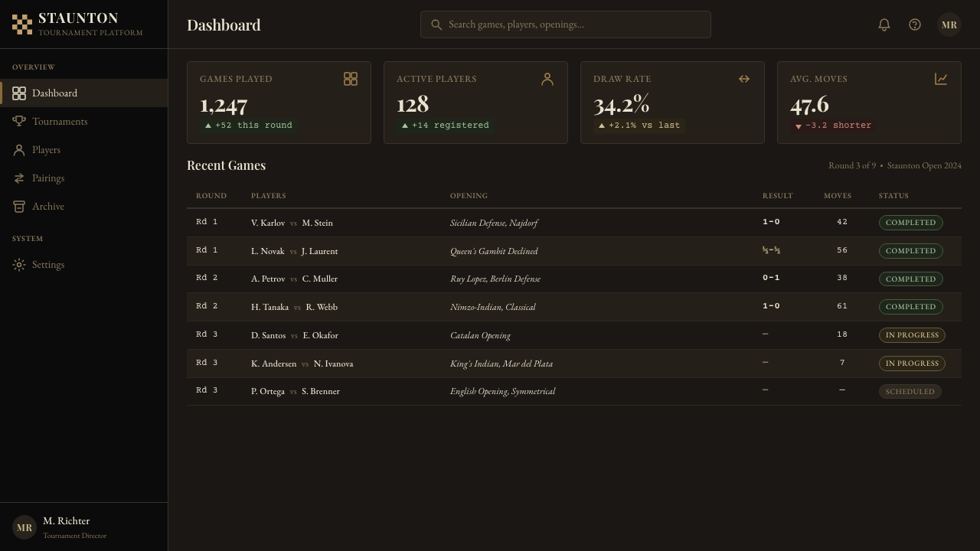Click the Settings gear icon

tap(19, 265)
